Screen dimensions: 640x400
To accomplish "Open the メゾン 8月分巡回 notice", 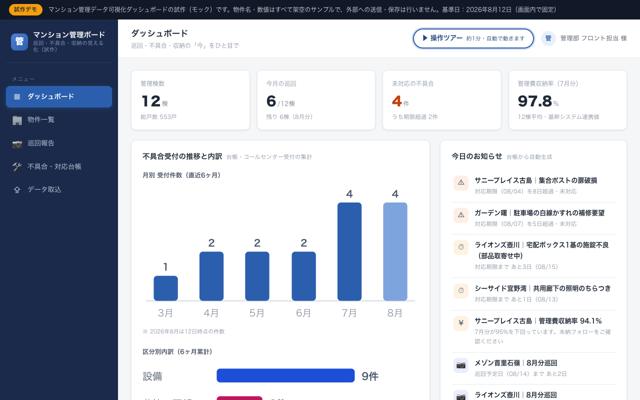I will click(533, 368).
